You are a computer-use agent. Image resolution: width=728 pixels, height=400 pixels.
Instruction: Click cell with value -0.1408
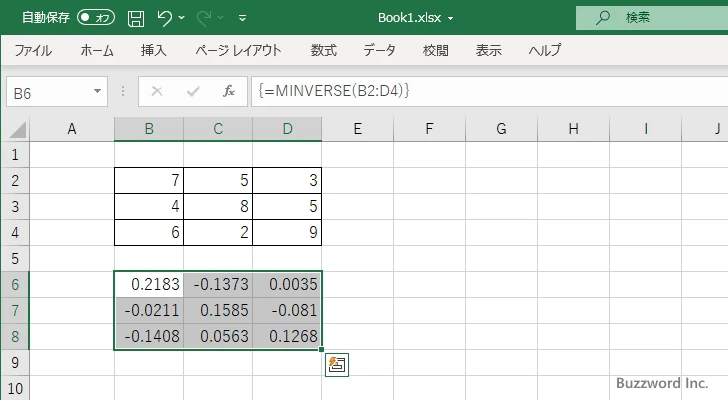tap(149, 336)
